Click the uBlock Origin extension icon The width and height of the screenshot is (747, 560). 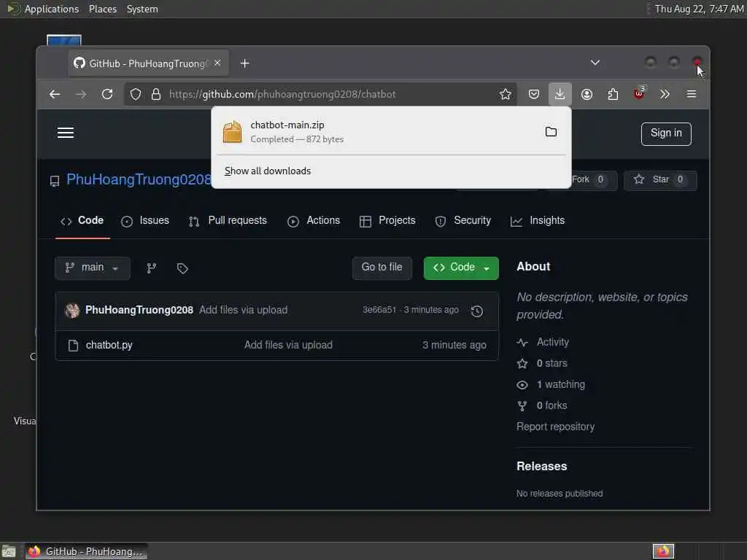[x=639, y=93]
